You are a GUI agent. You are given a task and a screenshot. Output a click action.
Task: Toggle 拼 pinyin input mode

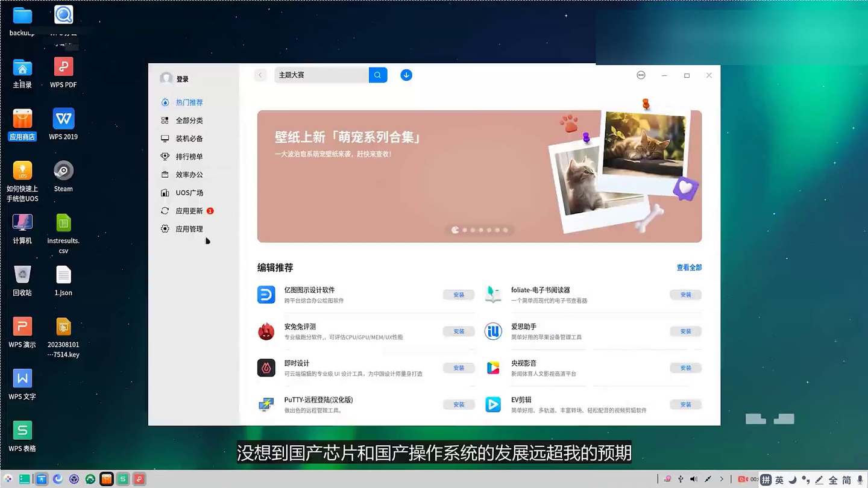tap(766, 480)
